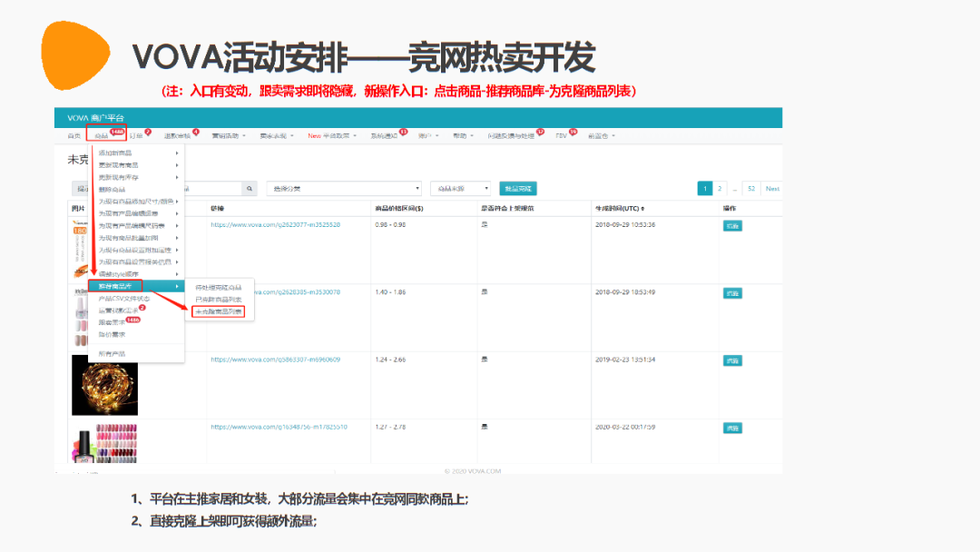Click the 批量克隆 button
This screenshot has width=980, height=552.
point(518,188)
